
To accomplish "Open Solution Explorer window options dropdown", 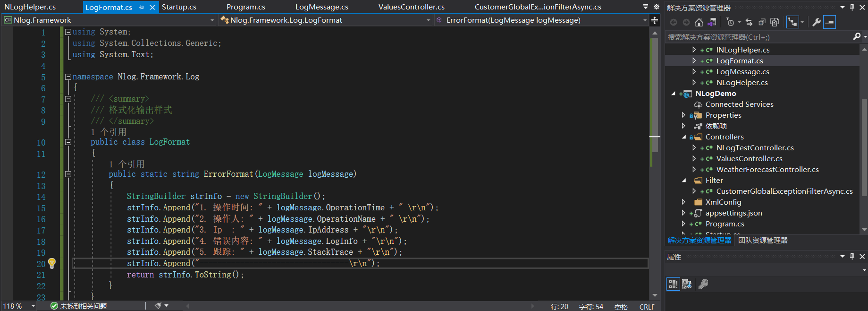I will pyautogui.click(x=843, y=7).
